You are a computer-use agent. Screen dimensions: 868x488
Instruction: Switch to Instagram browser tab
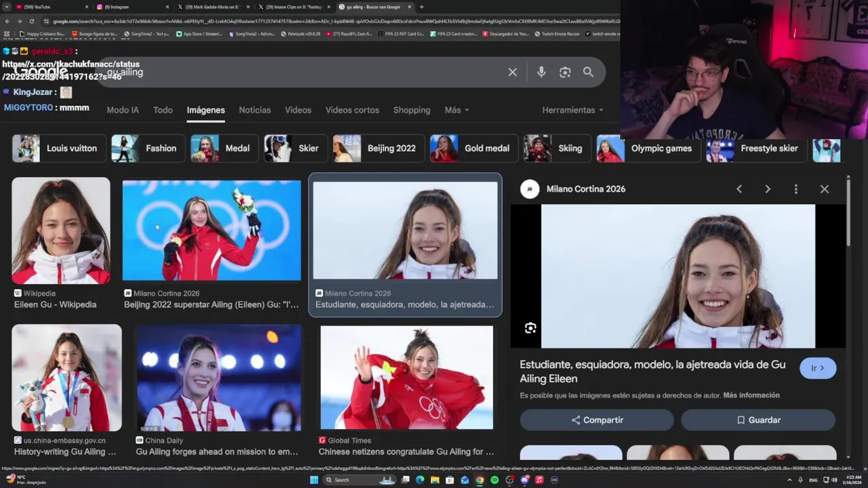(132, 7)
